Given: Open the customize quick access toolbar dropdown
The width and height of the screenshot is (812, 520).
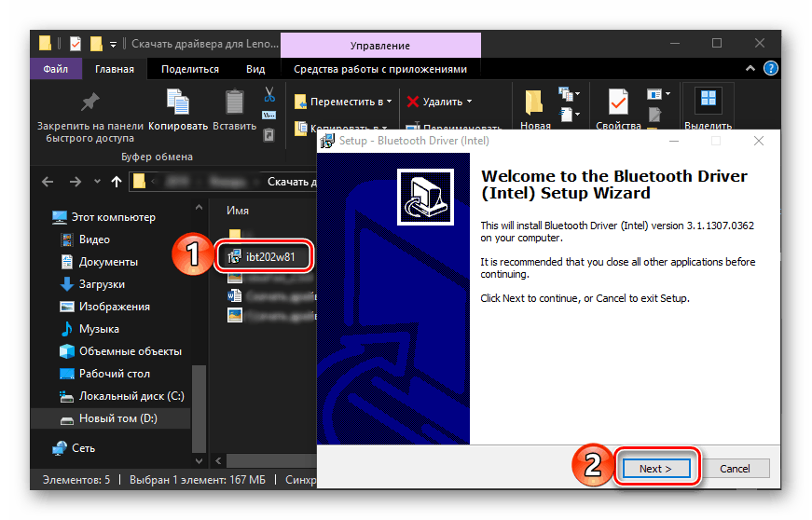Looking at the screenshot, I should 113,45.
